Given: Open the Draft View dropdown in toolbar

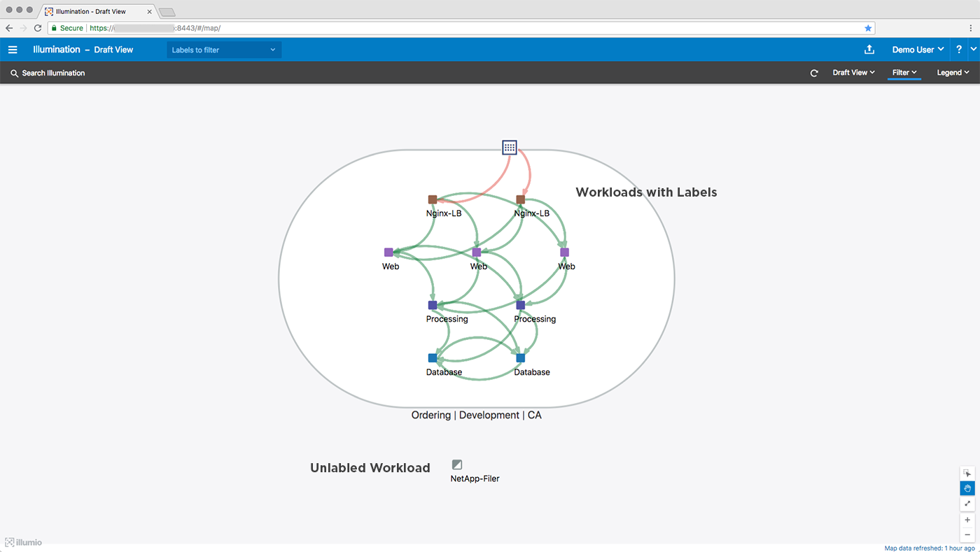Looking at the screenshot, I should [x=853, y=73].
